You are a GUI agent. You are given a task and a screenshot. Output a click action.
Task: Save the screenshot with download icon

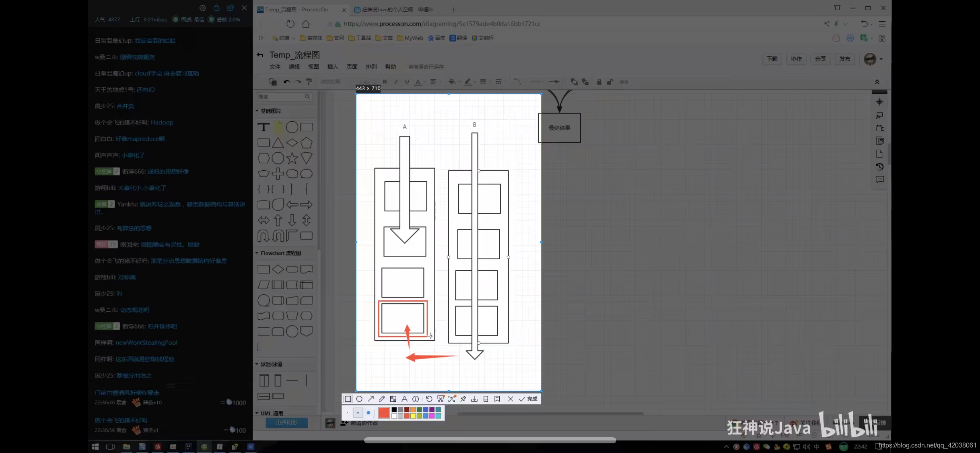pyautogui.click(x=474, y=399)
